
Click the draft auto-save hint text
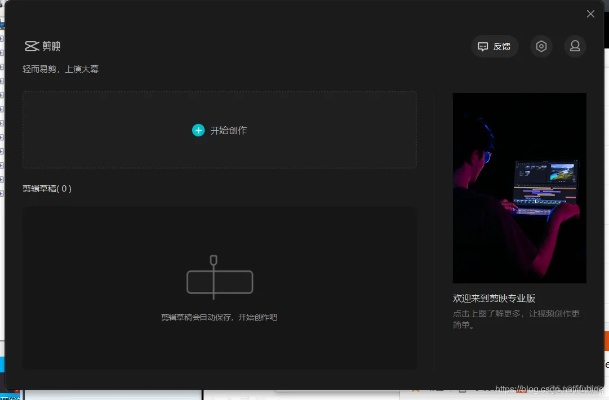point(219,317)
